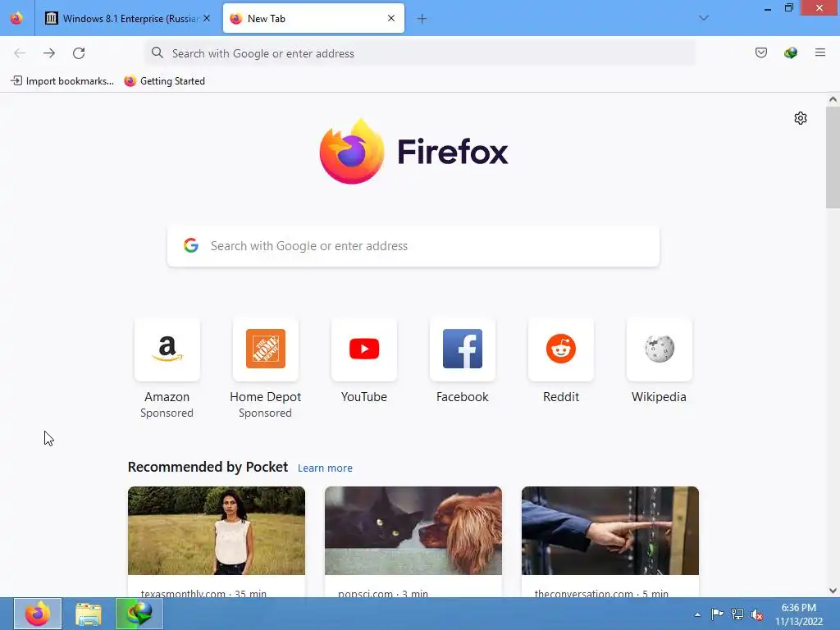Click the vertical scrollbar thumb
The height and width of the screenshot is (630, 840).
(833, 157)
